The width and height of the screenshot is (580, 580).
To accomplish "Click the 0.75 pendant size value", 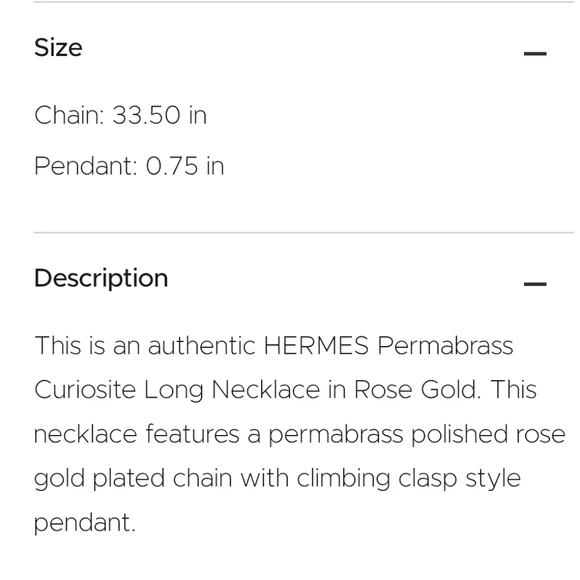I will [x=172, y=166].
